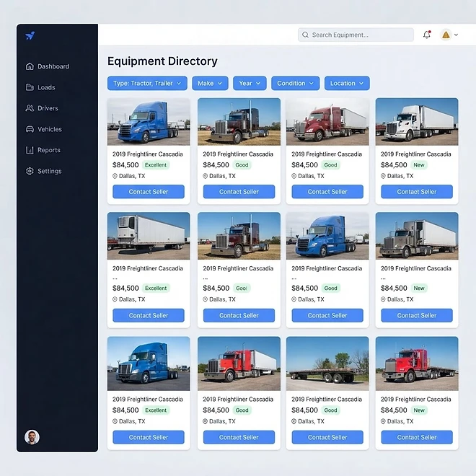
Task: Click the $84,500 price on the empty flatbed card
Action: pos(304,410)
